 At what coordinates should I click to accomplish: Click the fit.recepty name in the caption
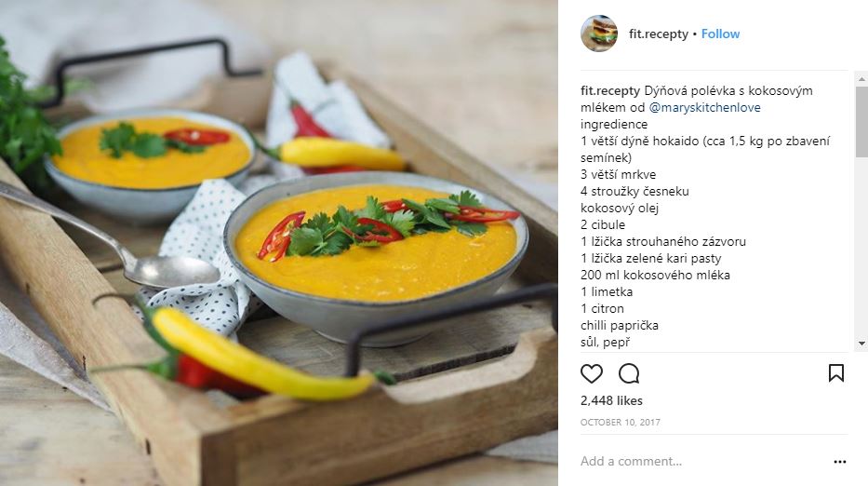tap(610, 91)
